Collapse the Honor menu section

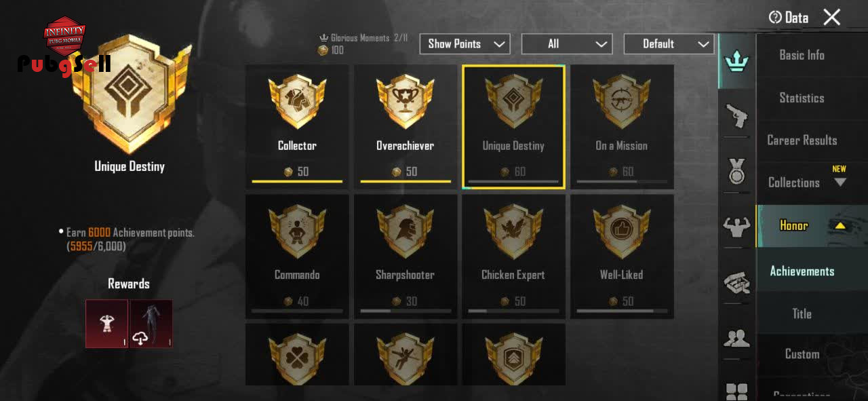point(812,226)
